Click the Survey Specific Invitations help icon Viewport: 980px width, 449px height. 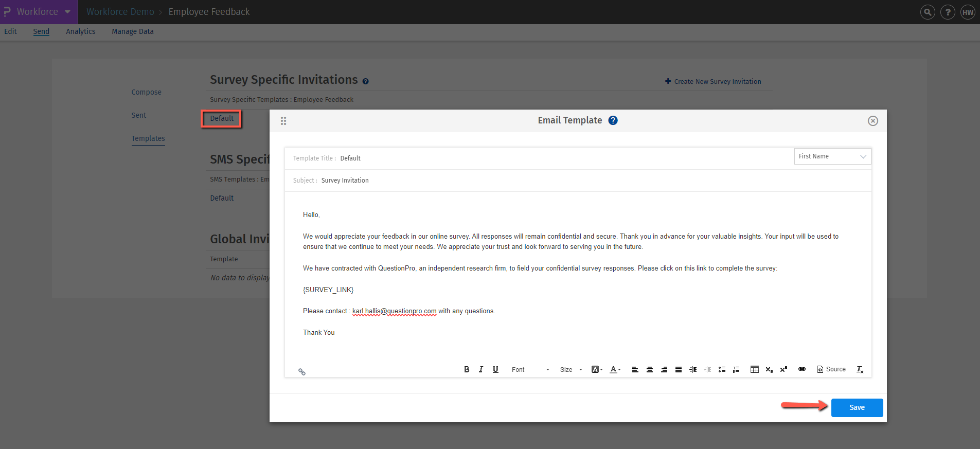(365, 81)
